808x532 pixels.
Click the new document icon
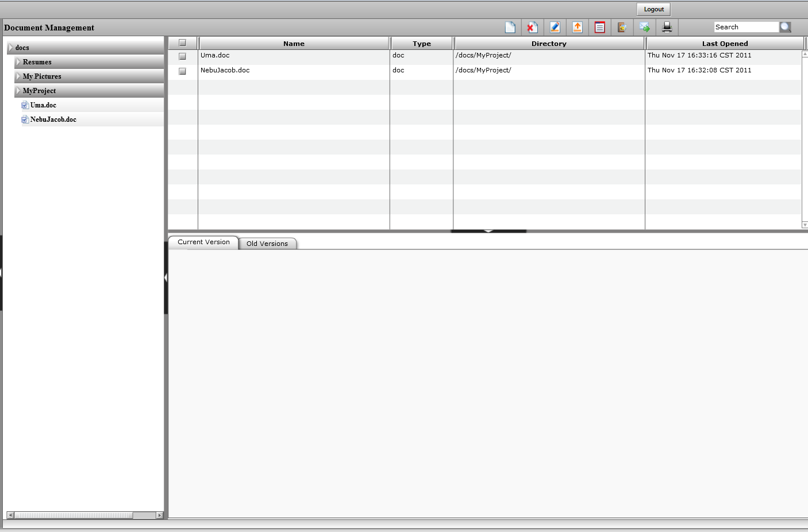(510, 27)
